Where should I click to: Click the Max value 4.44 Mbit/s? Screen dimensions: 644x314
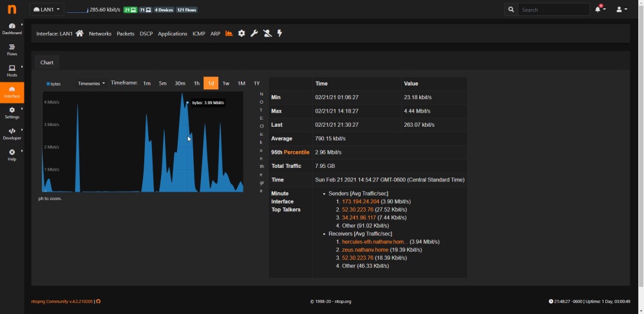417,111
